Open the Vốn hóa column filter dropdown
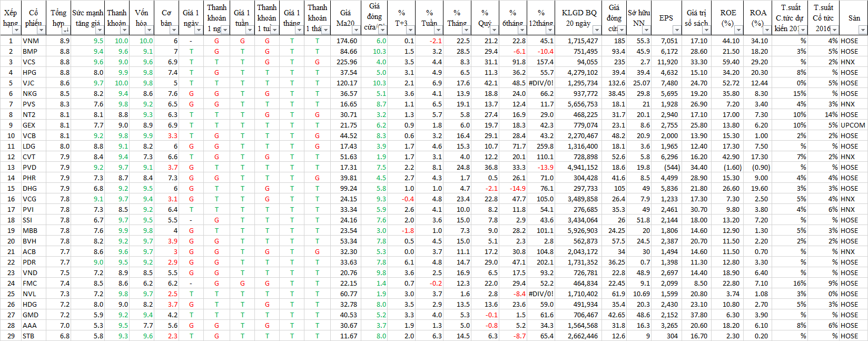Image resolution: width=868 pixels, height=341 pixels. (x=150, y=30)
